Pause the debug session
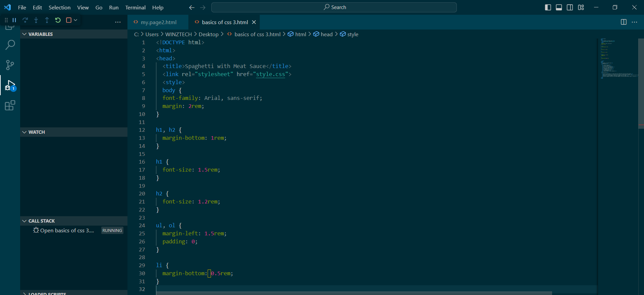This screenshot has height=295, width=644. 14,20
